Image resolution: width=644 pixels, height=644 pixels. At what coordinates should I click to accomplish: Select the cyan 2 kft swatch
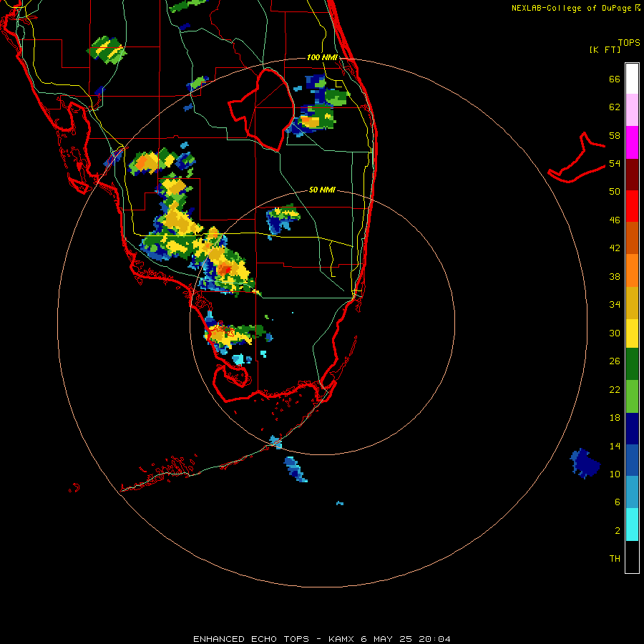632,525
